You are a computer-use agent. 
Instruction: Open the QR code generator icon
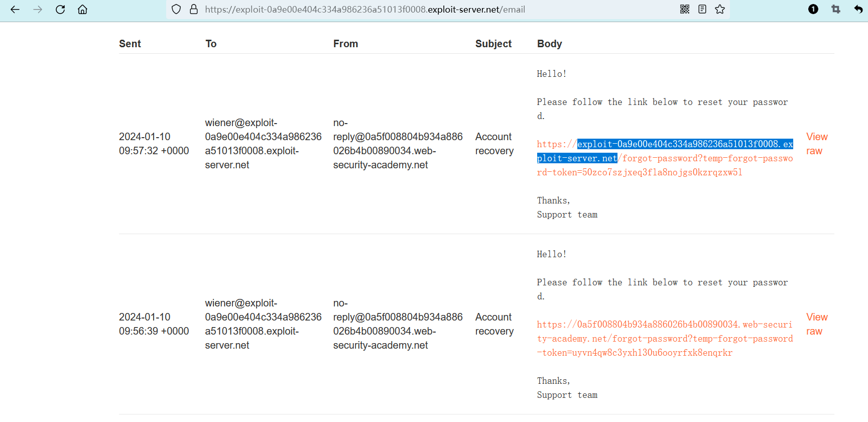pyautogui.click(x=685, y=10)
